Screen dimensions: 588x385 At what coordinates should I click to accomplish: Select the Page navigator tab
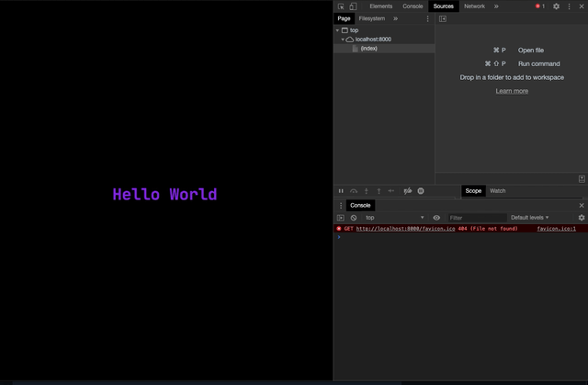coord(344,18)
